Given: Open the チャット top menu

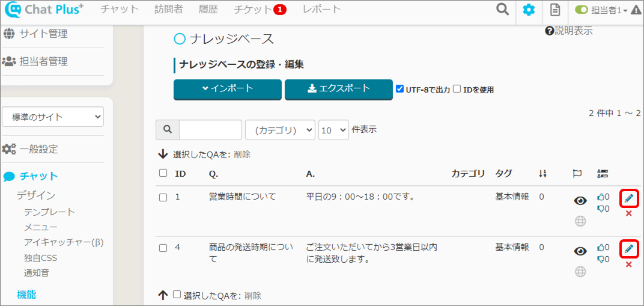Looking at the screenshot, I should (120, 10).
